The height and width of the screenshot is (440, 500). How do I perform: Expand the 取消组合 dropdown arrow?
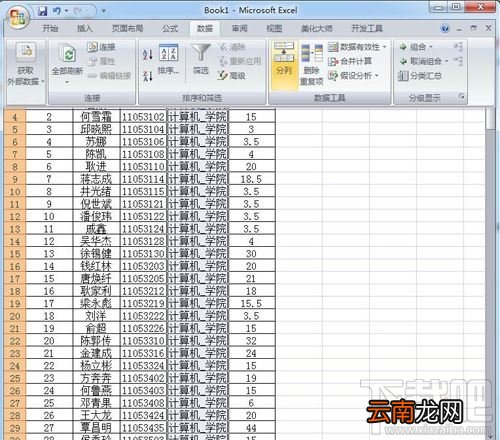[446, 61]
